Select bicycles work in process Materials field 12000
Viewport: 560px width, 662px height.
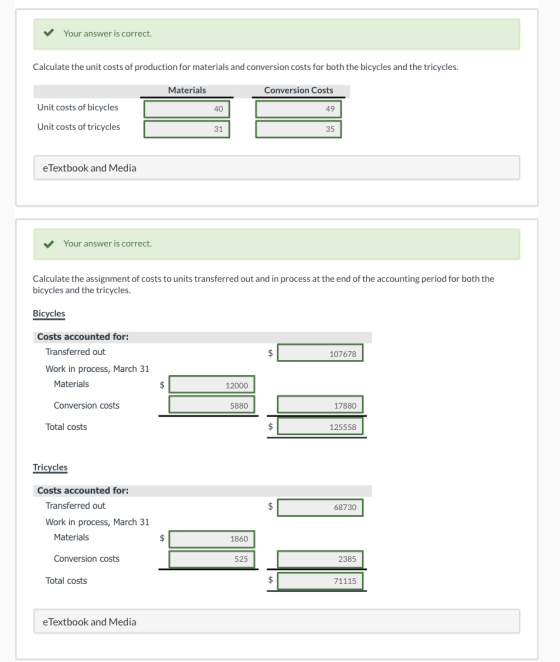coord(212,385)
